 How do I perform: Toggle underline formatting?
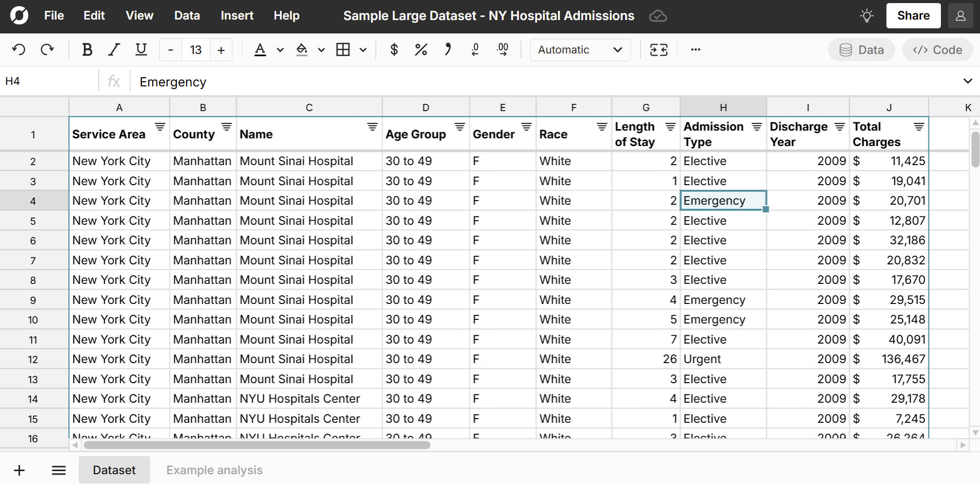pyautogui.click(x=141, y=49)
